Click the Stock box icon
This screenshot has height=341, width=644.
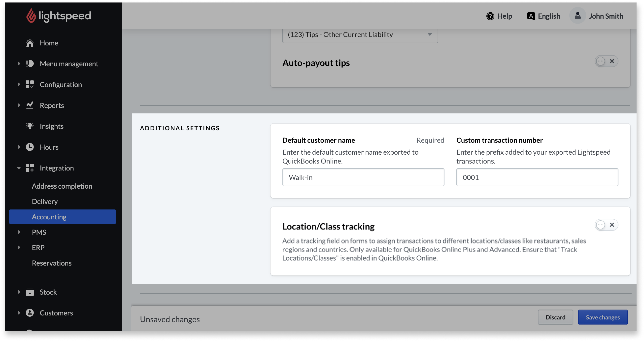click(30, 292)
